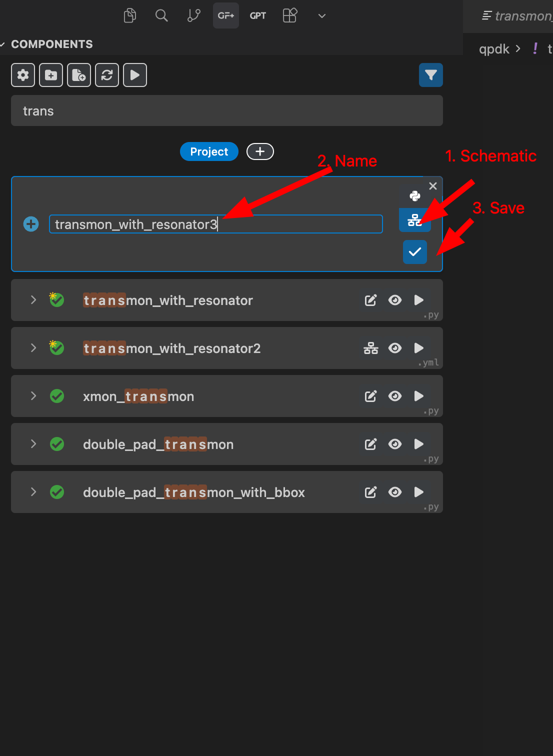Run double_pad_transmon_with_bbox component
The width and height of the screenshot is (553, 756).
419,492
